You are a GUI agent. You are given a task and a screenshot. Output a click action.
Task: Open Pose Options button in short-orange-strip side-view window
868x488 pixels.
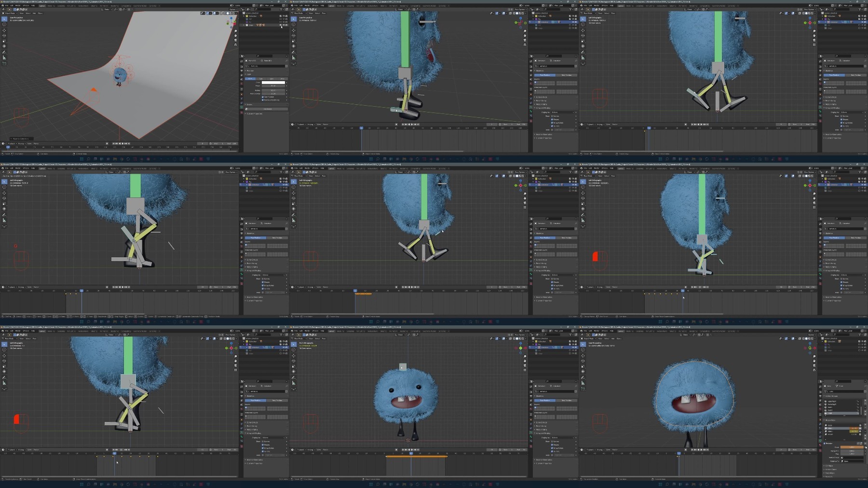[x=520, y=172]
